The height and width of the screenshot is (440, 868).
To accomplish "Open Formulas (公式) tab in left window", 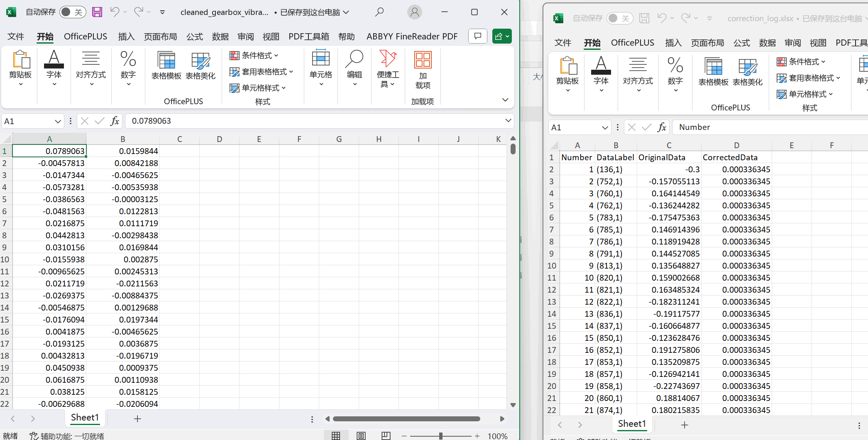I will (194, 37).
